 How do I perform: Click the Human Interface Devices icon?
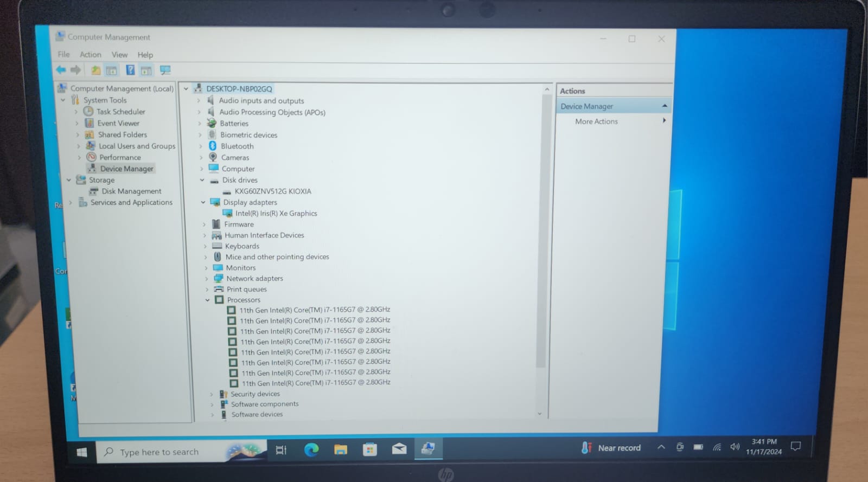(216, 235)
